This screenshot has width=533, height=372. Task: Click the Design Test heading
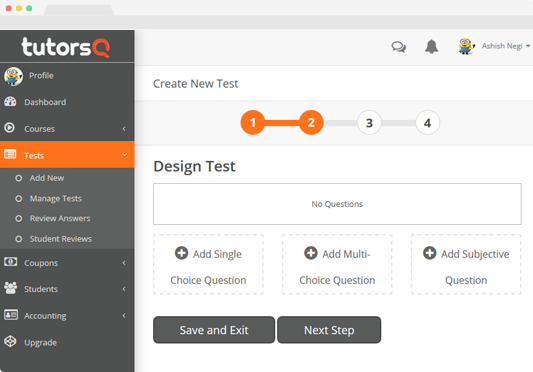pos(194,167)
